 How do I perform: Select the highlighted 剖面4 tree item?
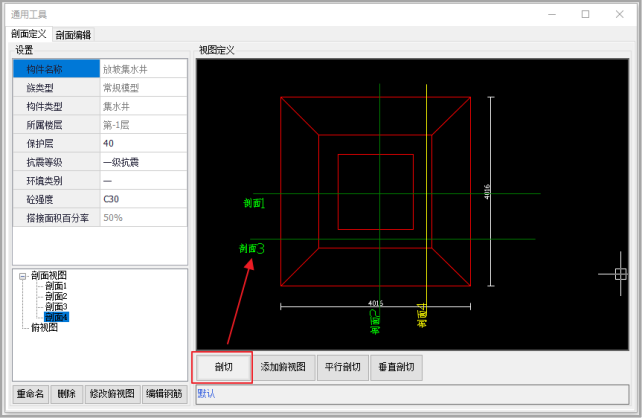click(x=56, y=317)
